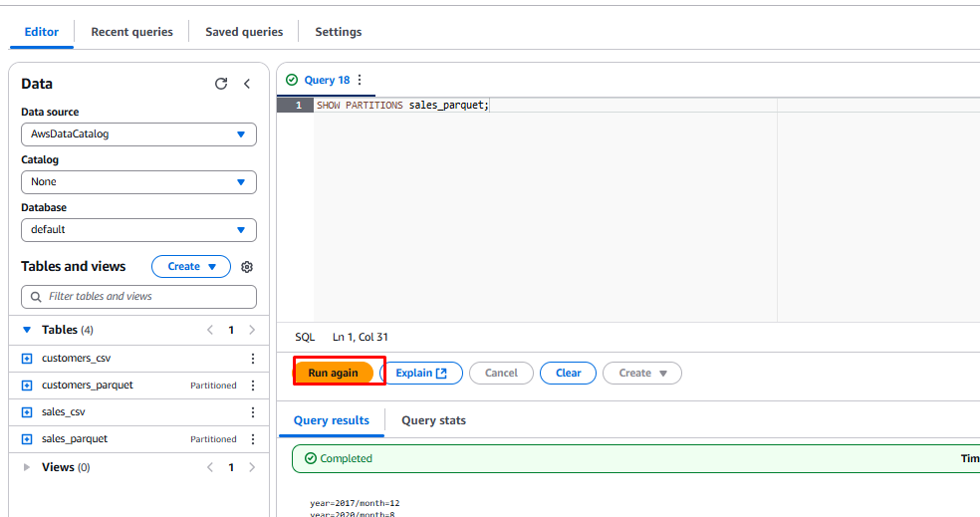Open Query 18 tab options menu
Screen dimensions: 980x517
[x=360, y=80]
